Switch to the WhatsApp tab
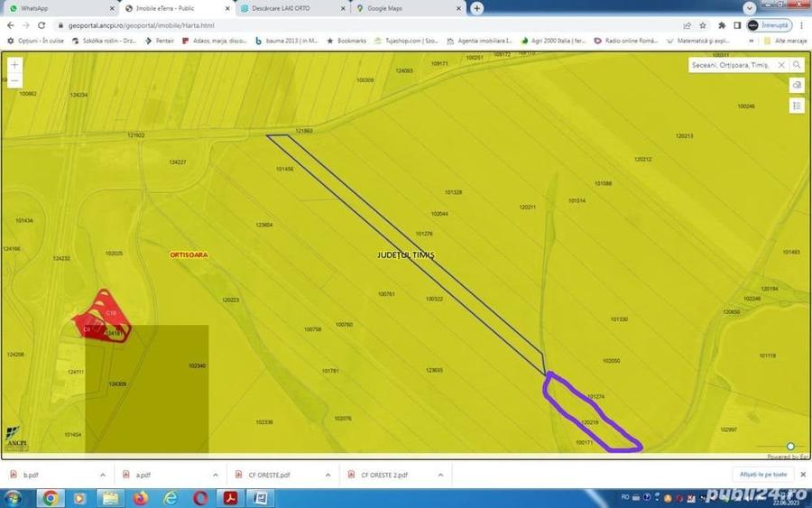The width and height of the screenshot is (812, 508). [60, 8]
